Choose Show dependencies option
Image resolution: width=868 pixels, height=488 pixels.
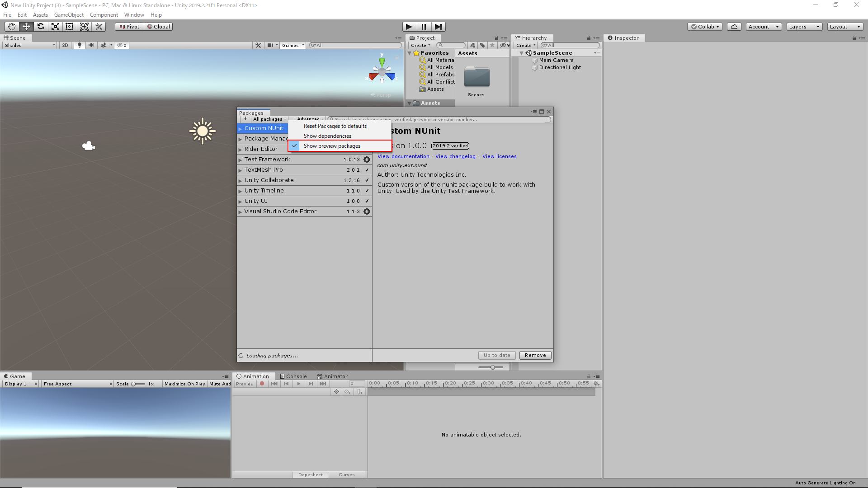pyautogui.click(x=340, y=136)
